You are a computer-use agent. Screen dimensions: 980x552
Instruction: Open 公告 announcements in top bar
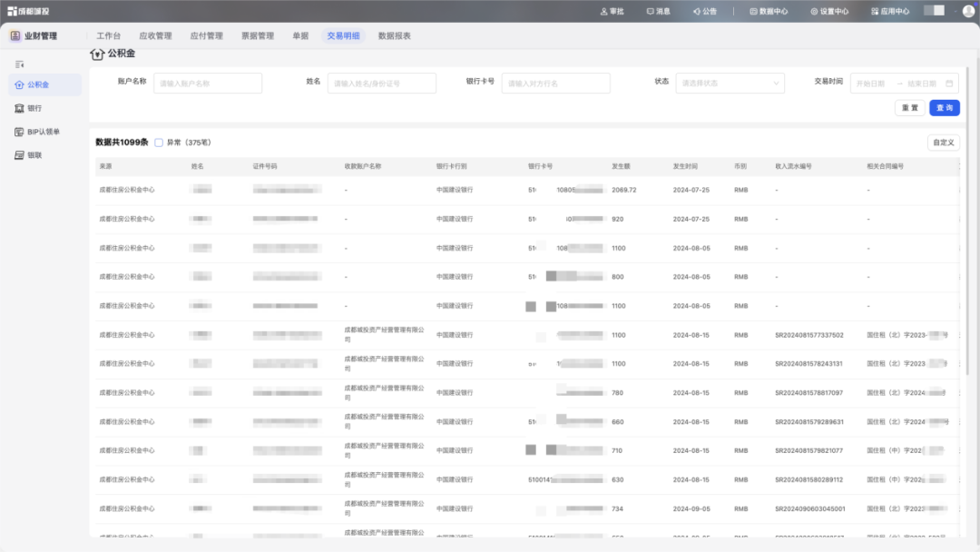click(704, 11)
